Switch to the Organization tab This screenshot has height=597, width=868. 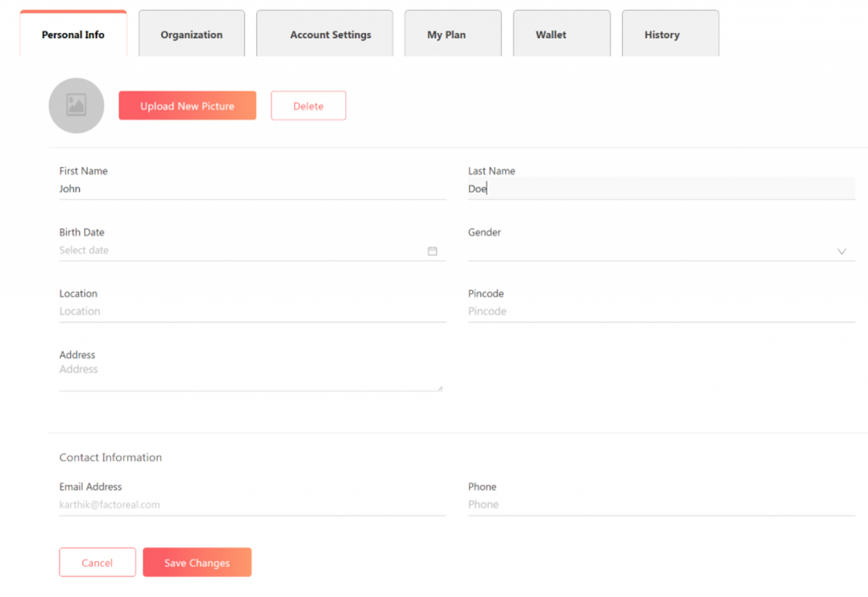click(x=192, y=35)
